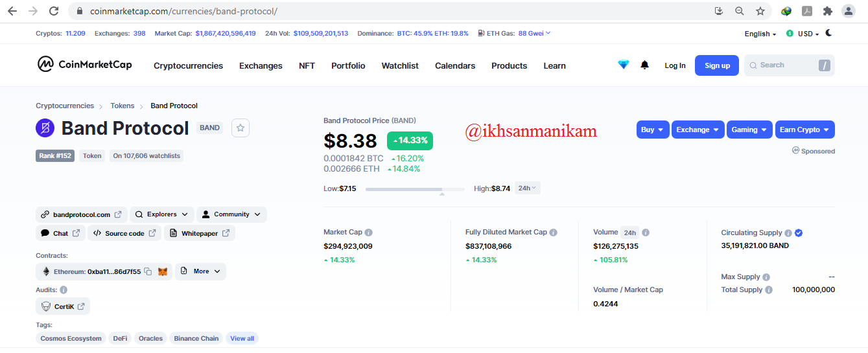Image resolution: width=868 pixels, height=353 pixels.
Task: Open the USD currency selector
Action: pyautogui.click(x=803, y=34)
